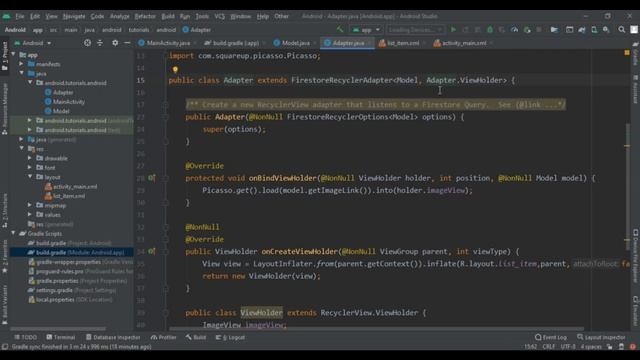
Task: Open the Build menu
Action: (168, 16)
